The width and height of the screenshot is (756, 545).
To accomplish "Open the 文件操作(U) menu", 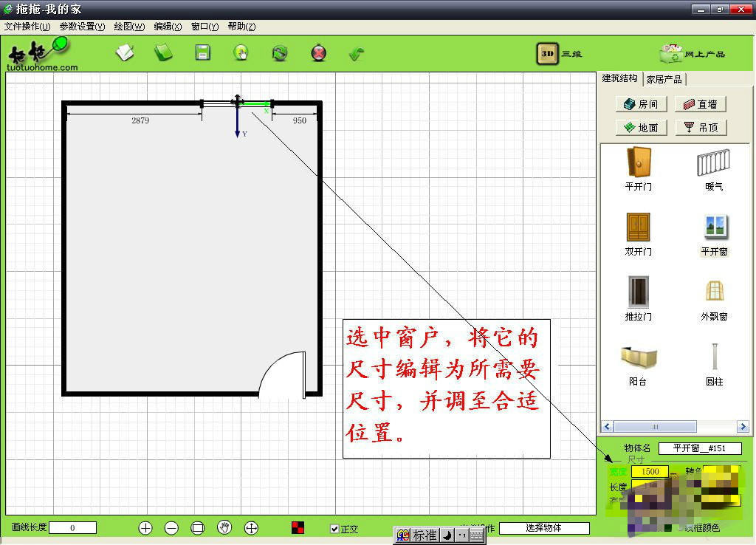I will point(27,27).
